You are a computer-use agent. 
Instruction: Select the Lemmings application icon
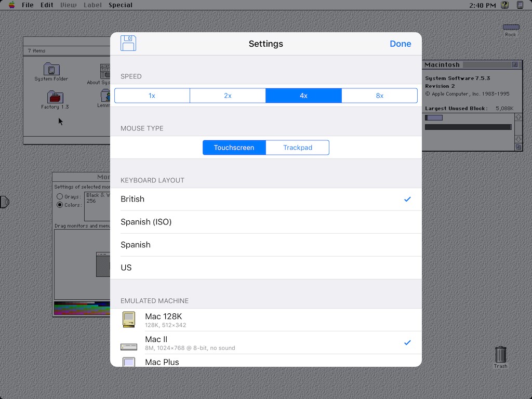coord(106,96)
